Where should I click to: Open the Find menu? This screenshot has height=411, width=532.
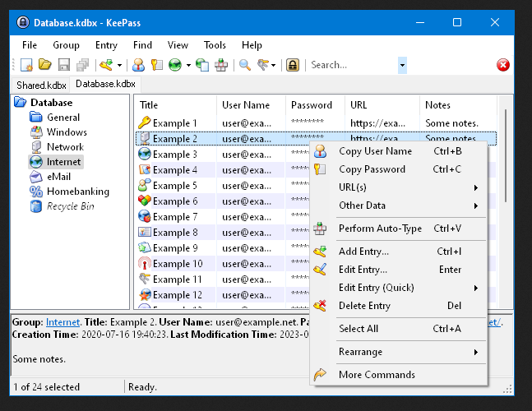[142, 45]
